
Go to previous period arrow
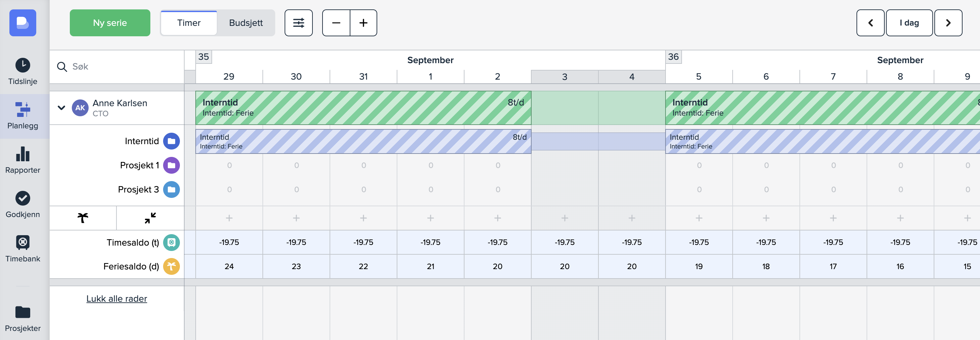tap(870, 23)
